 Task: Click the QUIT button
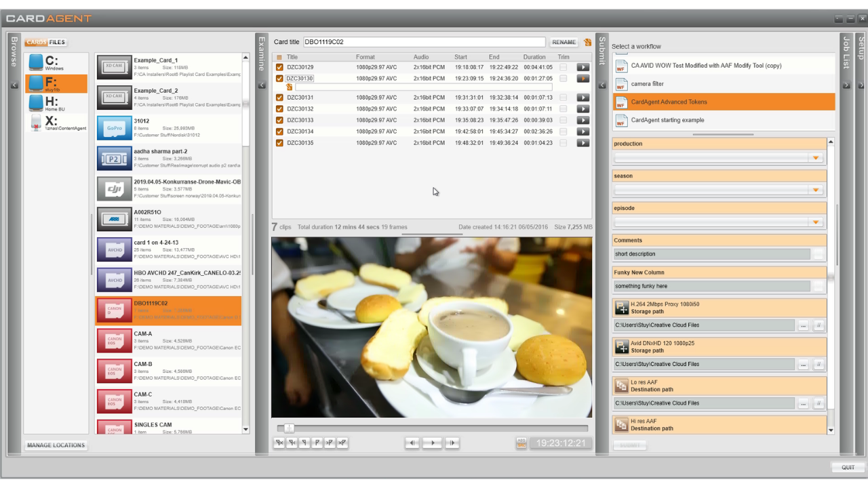(848, 468)
